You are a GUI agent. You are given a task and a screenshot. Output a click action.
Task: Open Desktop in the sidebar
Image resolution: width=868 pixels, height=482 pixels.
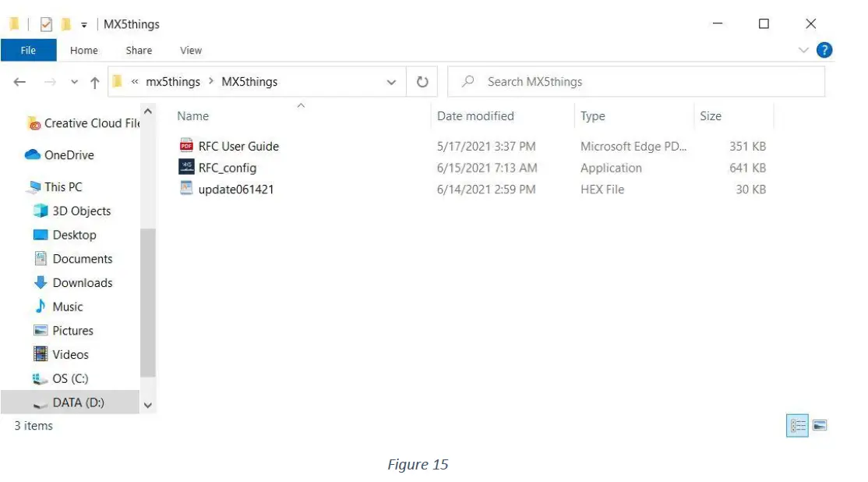point(65,235)
